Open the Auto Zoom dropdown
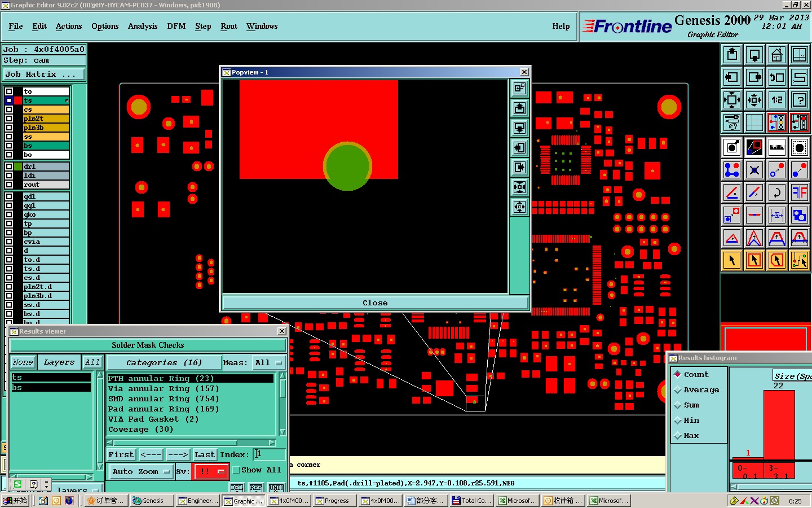Image resolution: width=812 pixels, height=508 pixels. click(x=140, y=472)
